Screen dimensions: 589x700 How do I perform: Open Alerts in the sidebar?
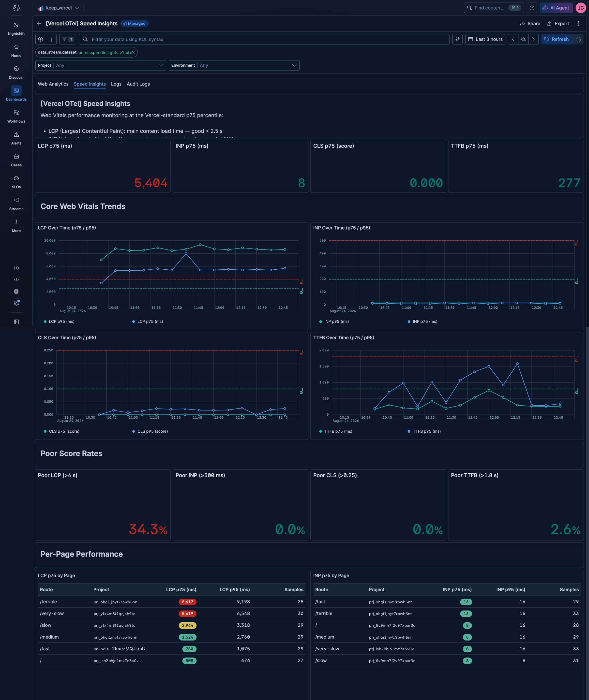click(16, 138)
